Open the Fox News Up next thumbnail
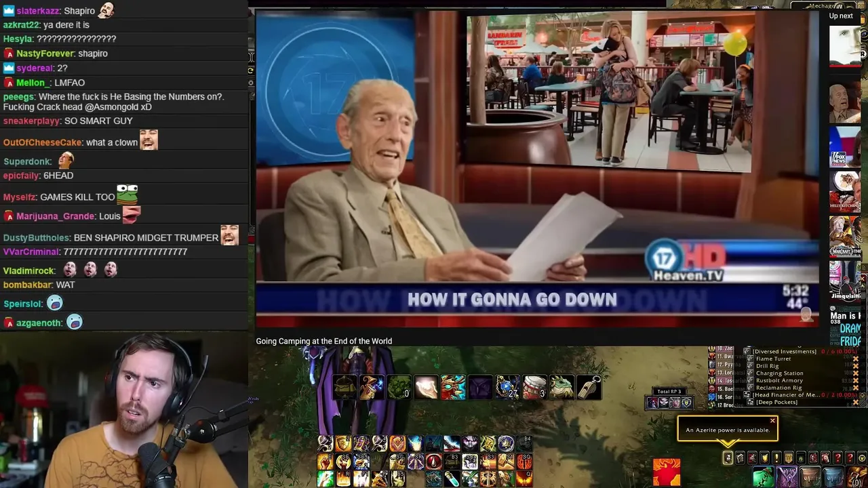The width and height of the screenshot is (868, 488). (x=845, y=147)
